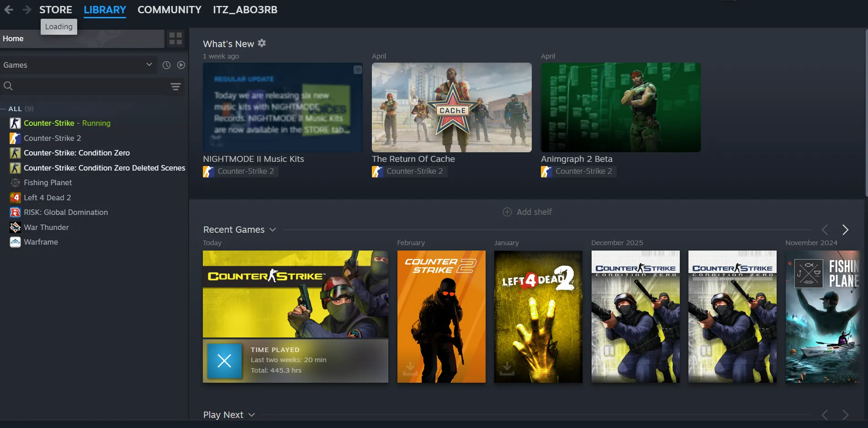Viewport: 868px width, 428px height.
Task: Click the Counter-Strike 2 list icon
Action: coord(16,138)
